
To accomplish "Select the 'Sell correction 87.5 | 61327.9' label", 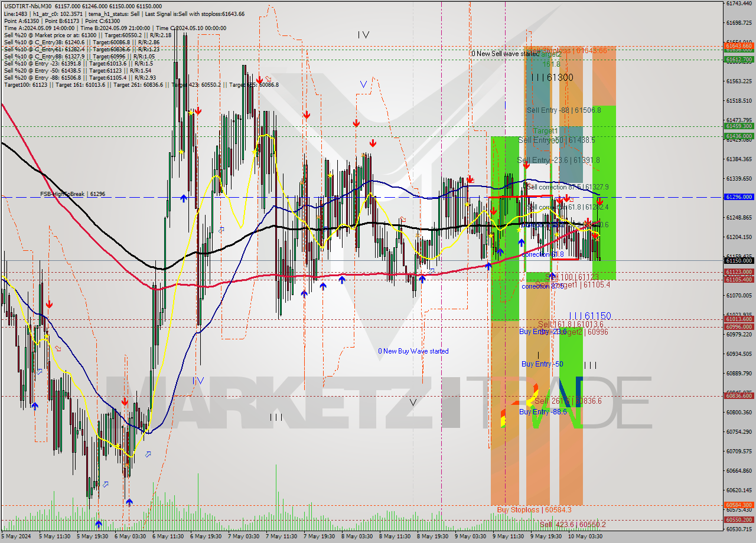I will pyautogui.click(x=568, y=187).
